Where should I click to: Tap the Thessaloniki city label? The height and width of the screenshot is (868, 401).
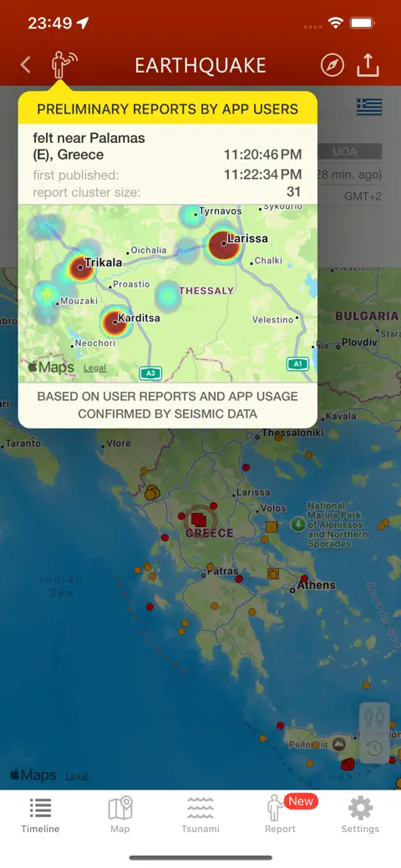coord(292,433)
